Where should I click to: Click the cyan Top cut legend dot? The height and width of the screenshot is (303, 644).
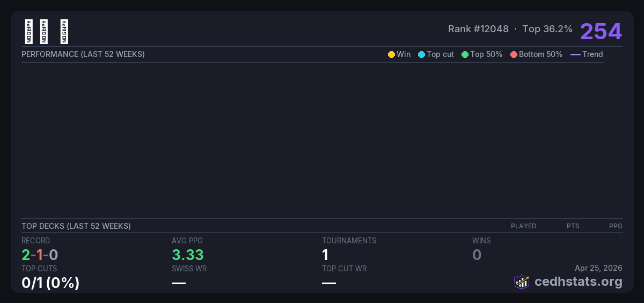pyautogui.click(x=421, y=55)
